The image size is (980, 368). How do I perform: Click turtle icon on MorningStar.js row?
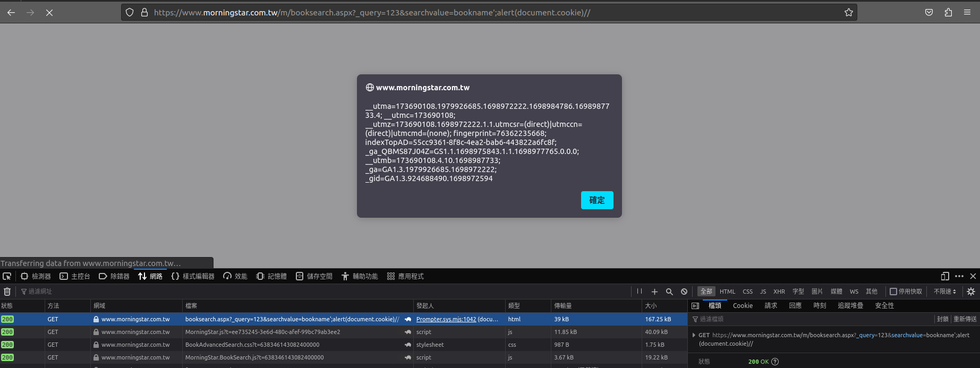click(x=408, y=332)
